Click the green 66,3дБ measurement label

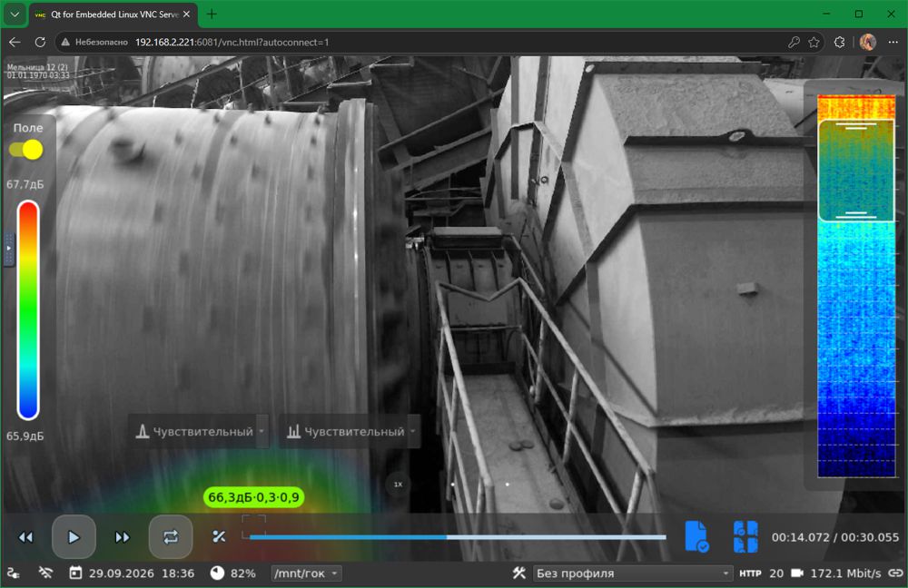[253, 497]
